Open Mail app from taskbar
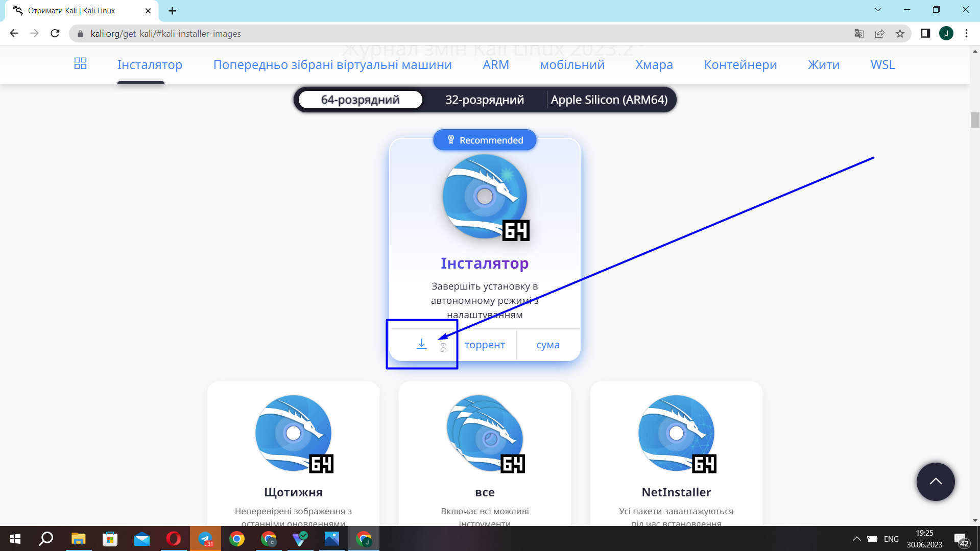Image resolution: width=980 pixels, height=551 pixels. [141, 539]
